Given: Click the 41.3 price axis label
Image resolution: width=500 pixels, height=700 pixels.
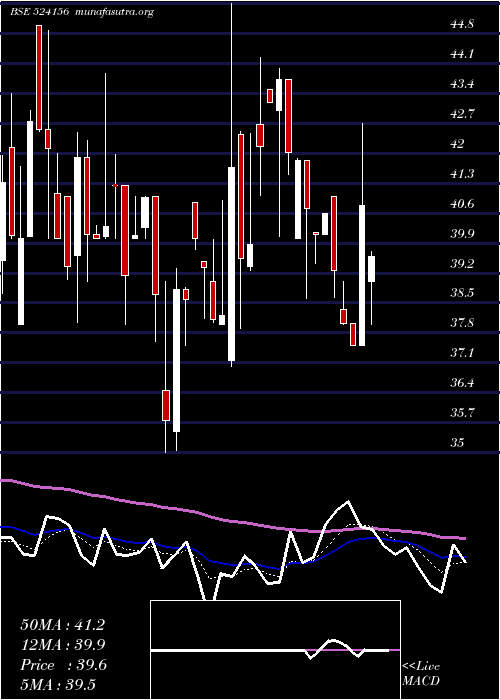Looking at the screenshot, I should (462, 174).
